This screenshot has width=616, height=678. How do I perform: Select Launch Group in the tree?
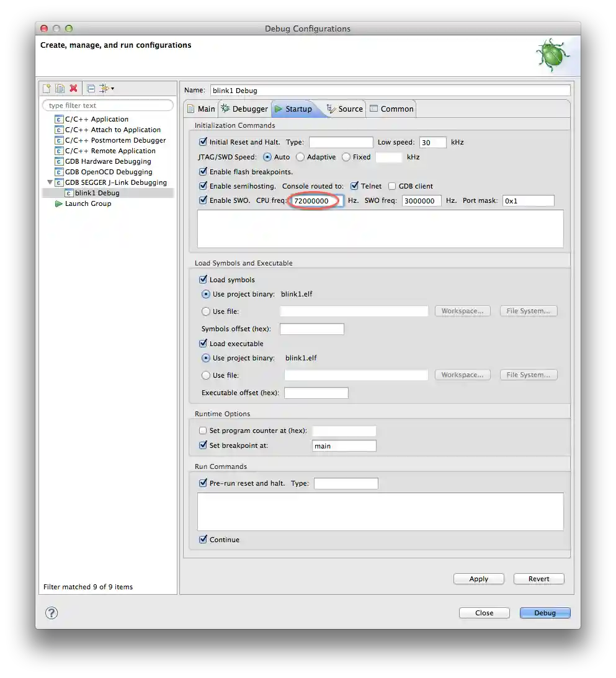[88, 203]
